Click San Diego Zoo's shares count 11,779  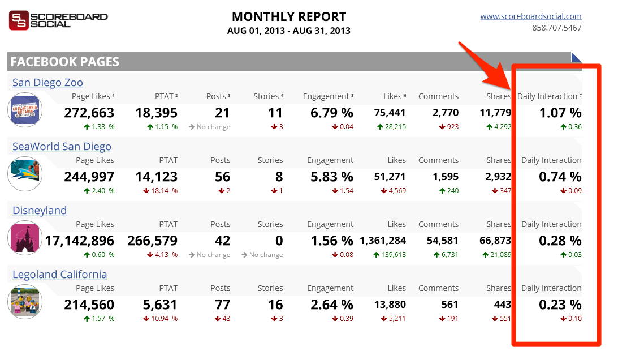click(x=496, y=113)
